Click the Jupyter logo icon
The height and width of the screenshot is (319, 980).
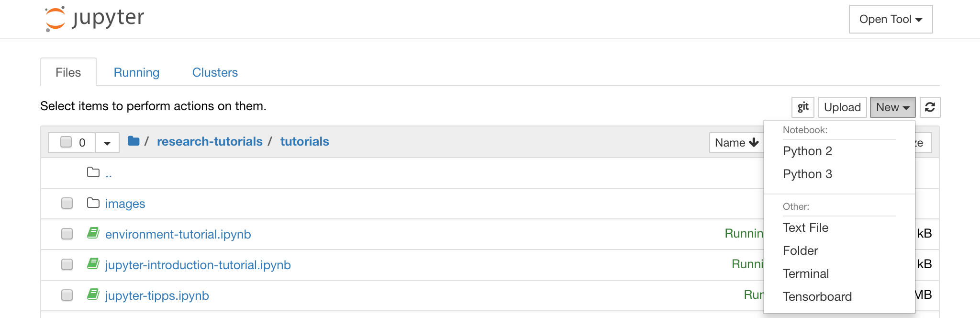(x=56, y=19)
